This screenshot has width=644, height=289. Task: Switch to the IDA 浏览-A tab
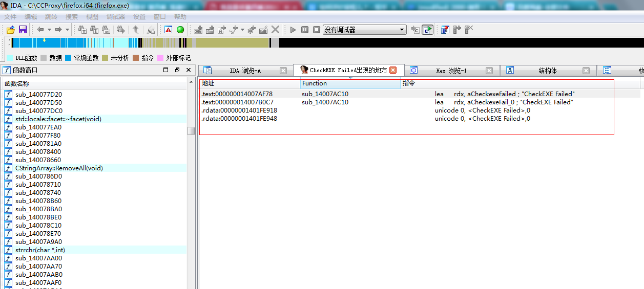(245, 71)
